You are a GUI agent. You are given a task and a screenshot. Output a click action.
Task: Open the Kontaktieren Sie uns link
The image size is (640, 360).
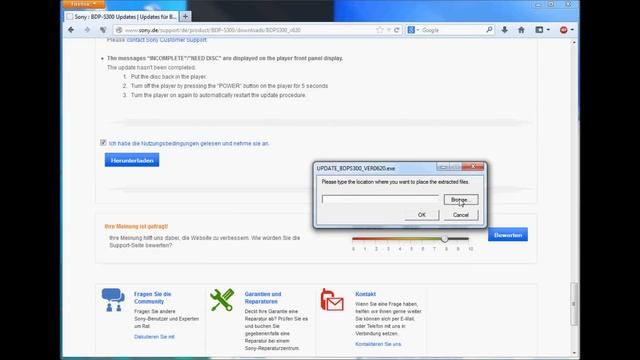(x=378, y=344)
